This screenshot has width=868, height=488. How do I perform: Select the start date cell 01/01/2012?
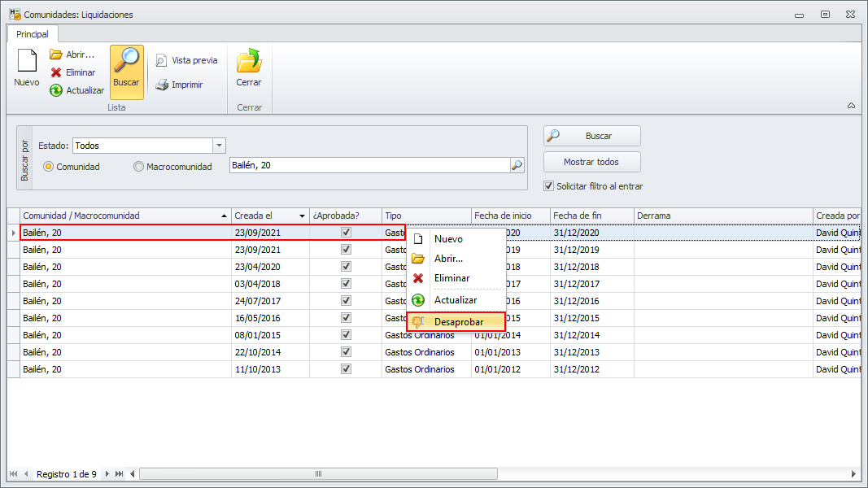point(510,369)
